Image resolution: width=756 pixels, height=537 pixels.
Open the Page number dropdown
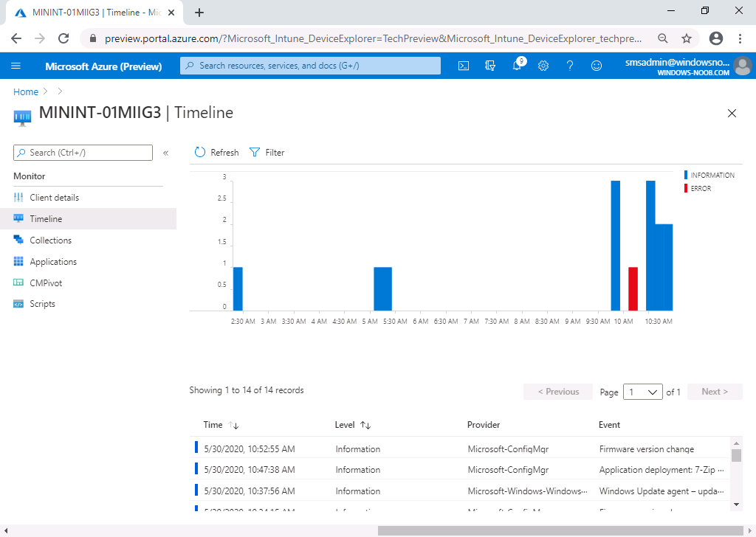[x=643, y=392]
